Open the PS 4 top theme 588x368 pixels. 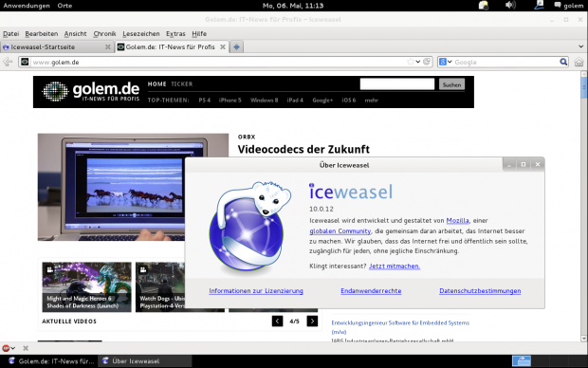204,101
